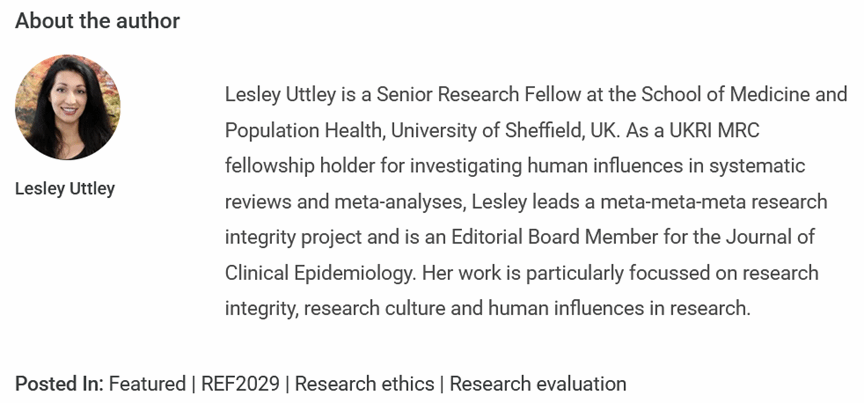Click the Lesley Uttley name below the photo
The width and height of the screenshot is (864, 403).
[65, 189]
